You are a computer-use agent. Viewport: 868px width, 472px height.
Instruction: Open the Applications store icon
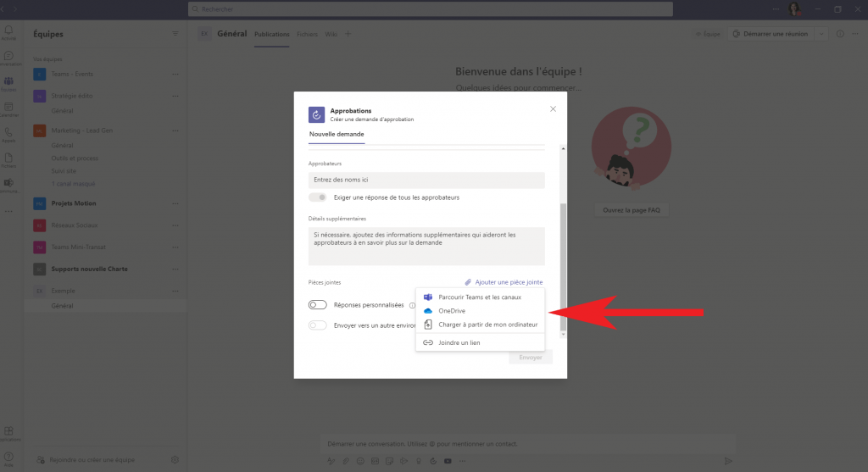(x=8, y=433)
